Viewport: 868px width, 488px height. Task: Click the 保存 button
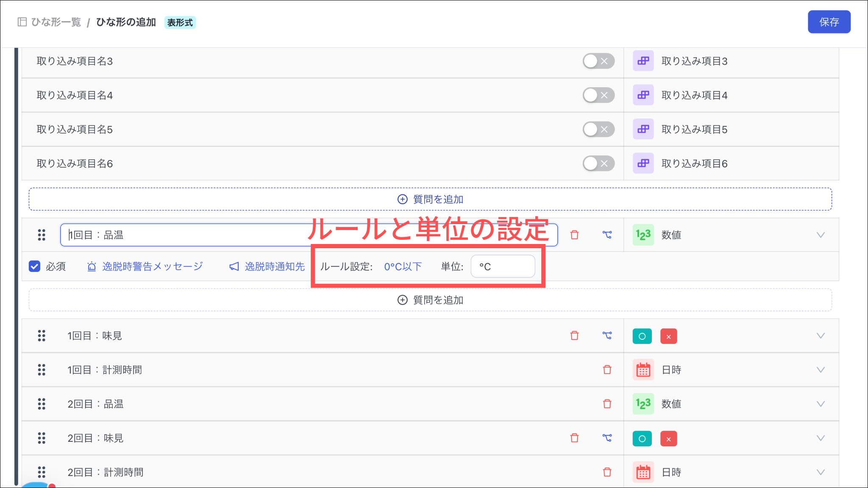point(829,22)
